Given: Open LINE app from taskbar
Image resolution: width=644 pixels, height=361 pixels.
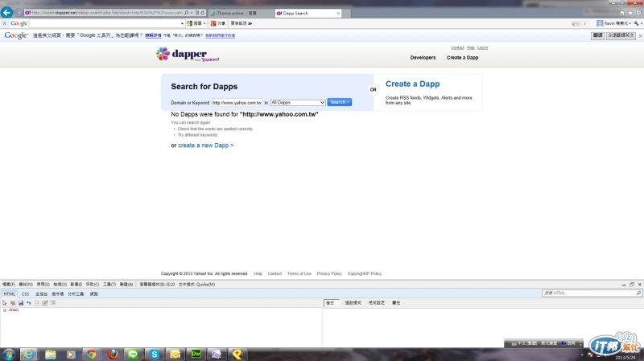Looking at the screenshot, I should point(133,355).
